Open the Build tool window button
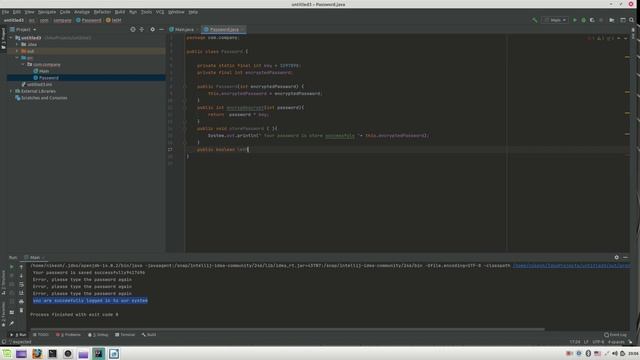 (149, 335)
